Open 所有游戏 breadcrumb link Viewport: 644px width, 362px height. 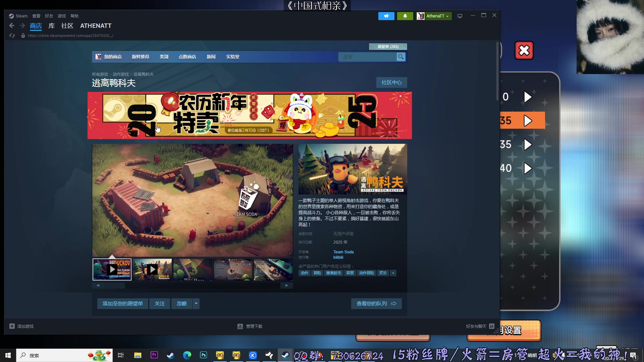coord(100,74)
